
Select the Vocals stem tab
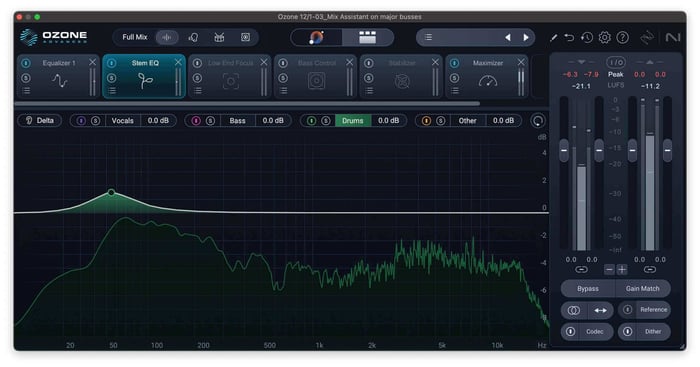(122, 121)
